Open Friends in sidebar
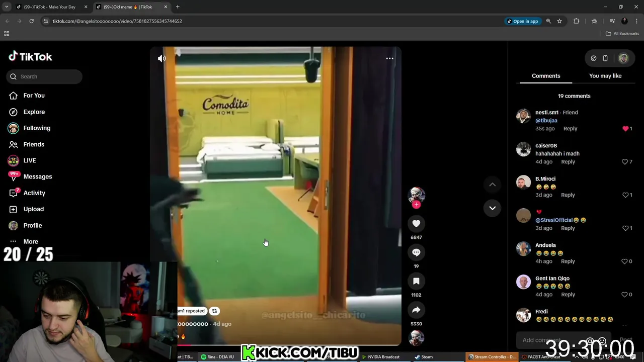The height and width of the screenshot is (362, 644). [34, 144]
